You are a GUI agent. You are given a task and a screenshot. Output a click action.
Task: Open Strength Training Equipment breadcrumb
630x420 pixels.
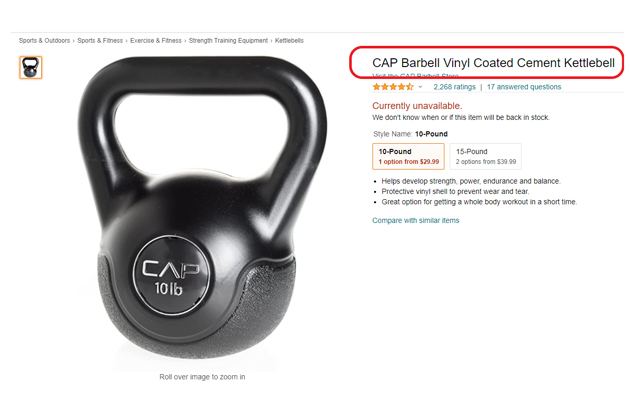(228, 41)
